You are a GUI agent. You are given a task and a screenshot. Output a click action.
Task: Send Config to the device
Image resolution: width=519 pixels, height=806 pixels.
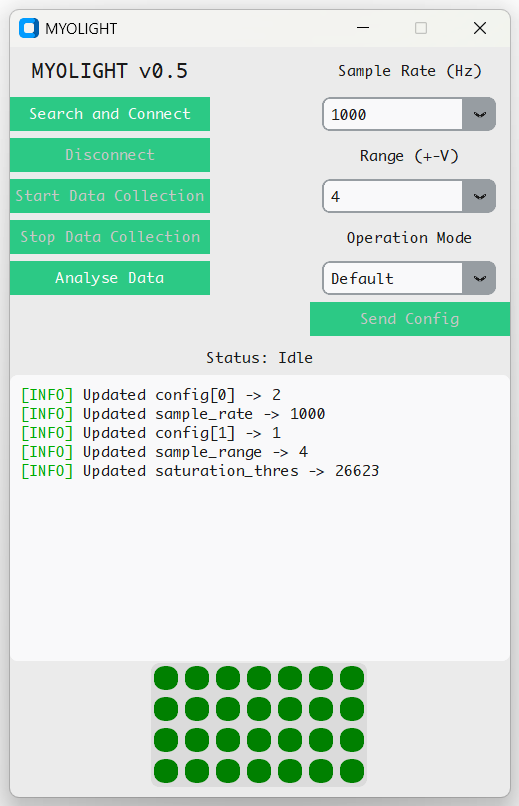coord(410,319)
